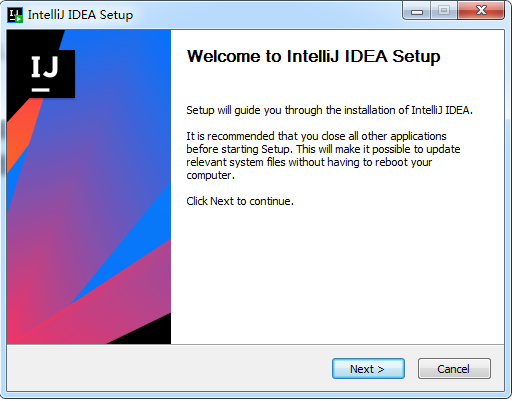The height and width of the screenshot is (401, 512).
Task: Click the 'before starting Setup' line
Action: point(323,149)
